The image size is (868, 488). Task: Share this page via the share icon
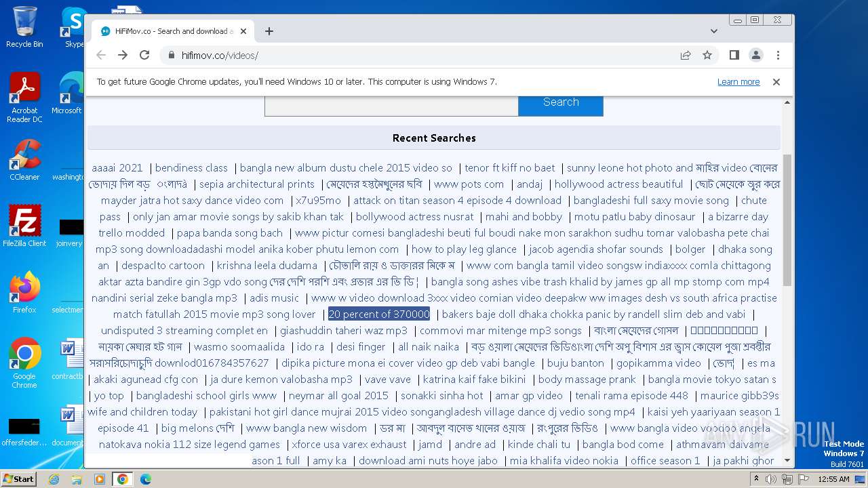point(686,55)
